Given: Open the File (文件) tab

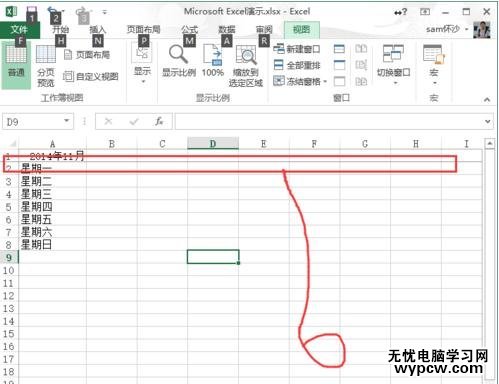Looking at the screenshot, I should point(19,29).
